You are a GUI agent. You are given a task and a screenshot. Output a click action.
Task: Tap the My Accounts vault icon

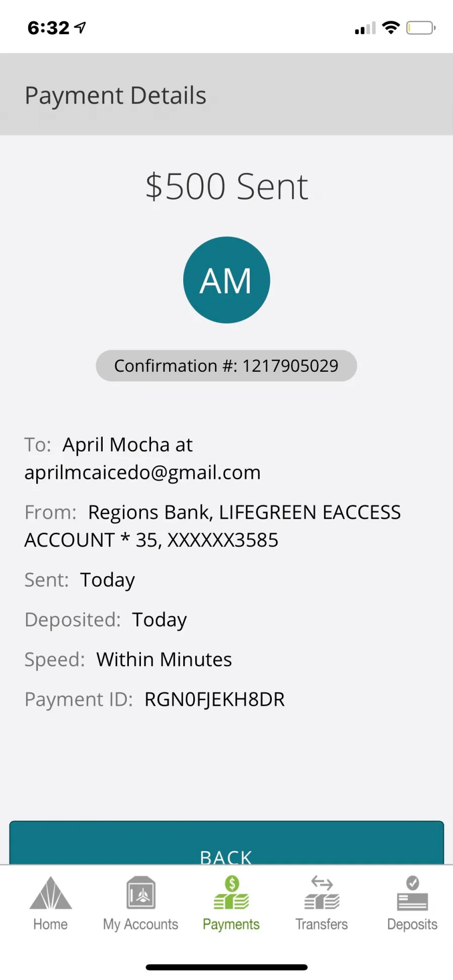click(141, 893)
